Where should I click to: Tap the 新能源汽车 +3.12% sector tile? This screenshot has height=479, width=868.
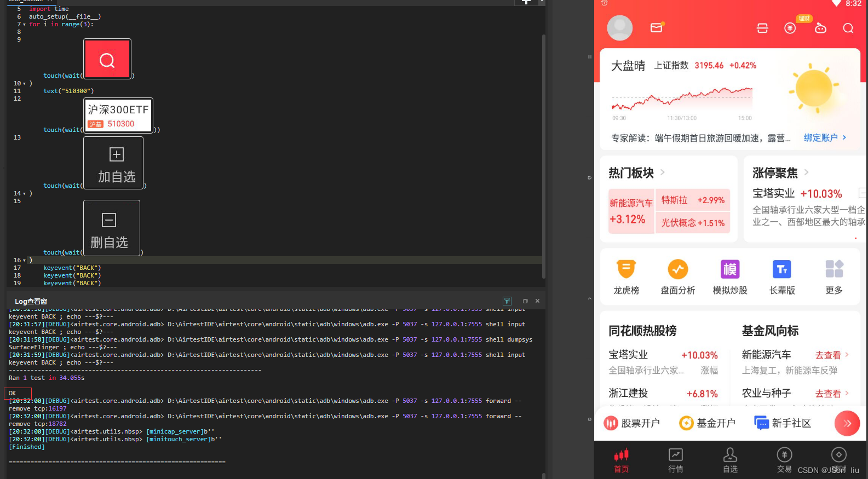(x=631, y=211)
